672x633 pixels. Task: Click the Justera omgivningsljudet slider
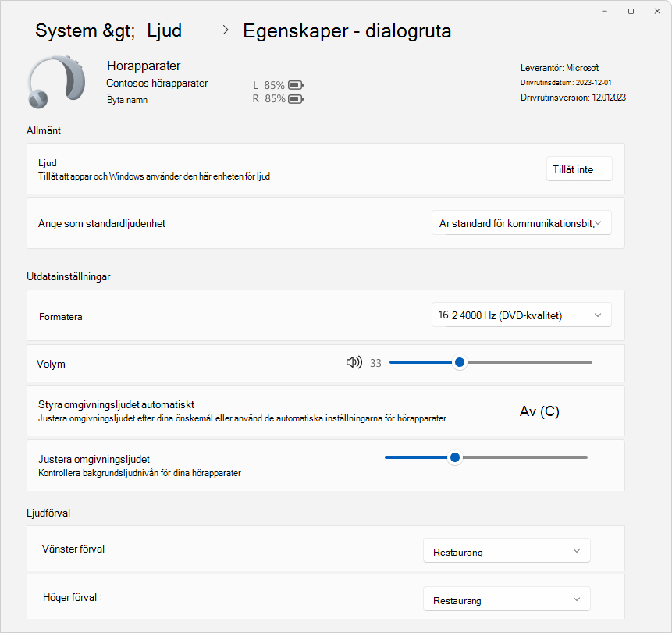486,457
